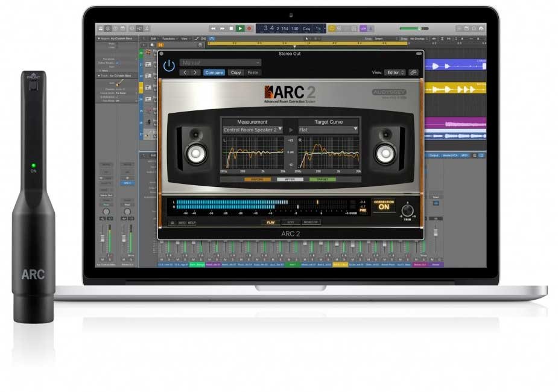The width and height of the screenshot is (558, 392).
Task: Click the red record button
Action: click(249, 28)
